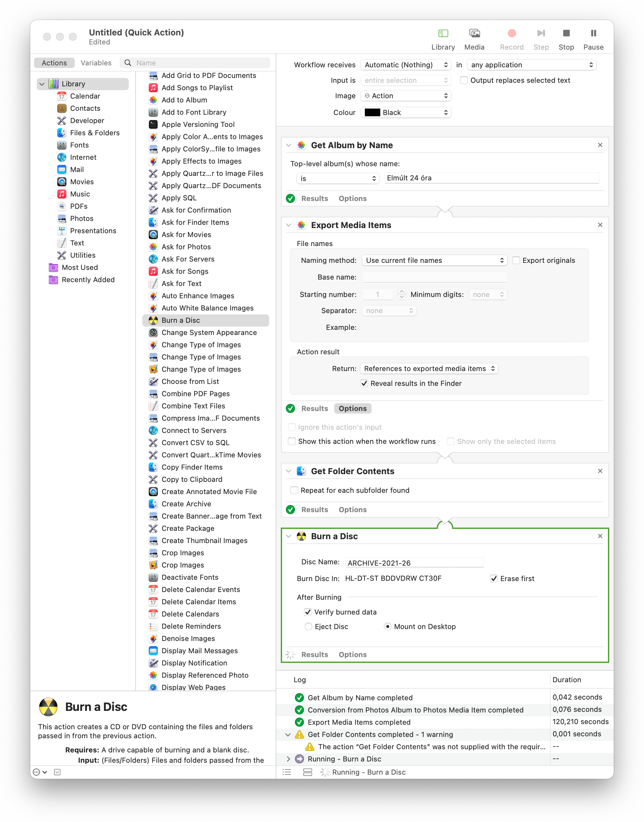Click the Display Mail Messages icon
The width and height of the screenshot is (644, 822).
tap(153, 650)
